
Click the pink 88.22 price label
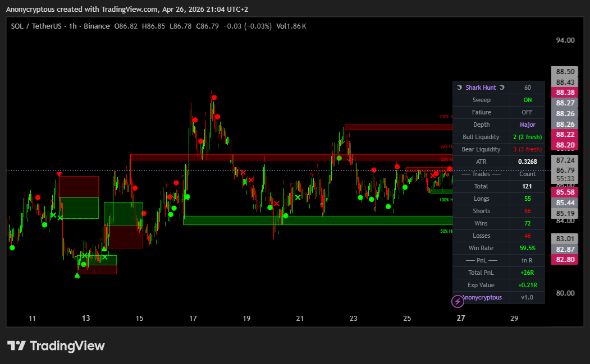[565, 134]
